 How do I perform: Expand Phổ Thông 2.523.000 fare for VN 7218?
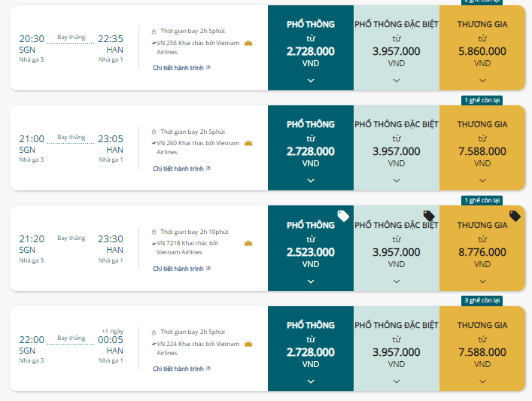pos(311,281)
